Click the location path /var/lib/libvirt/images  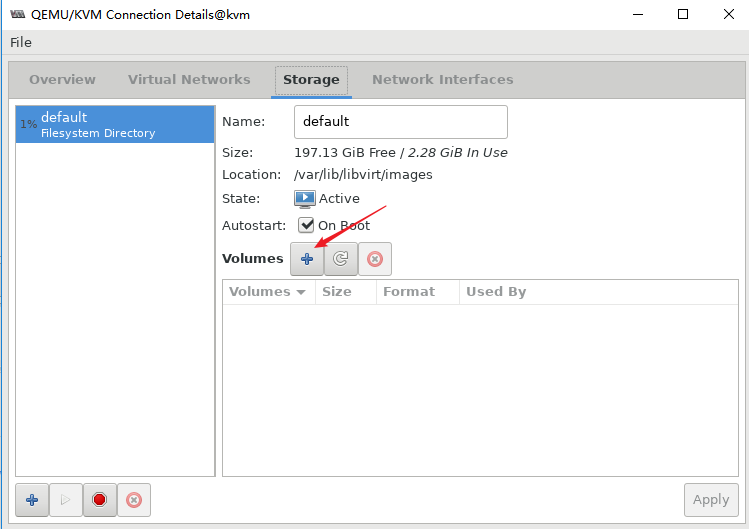pyautogui.click(x=364, y=175)
